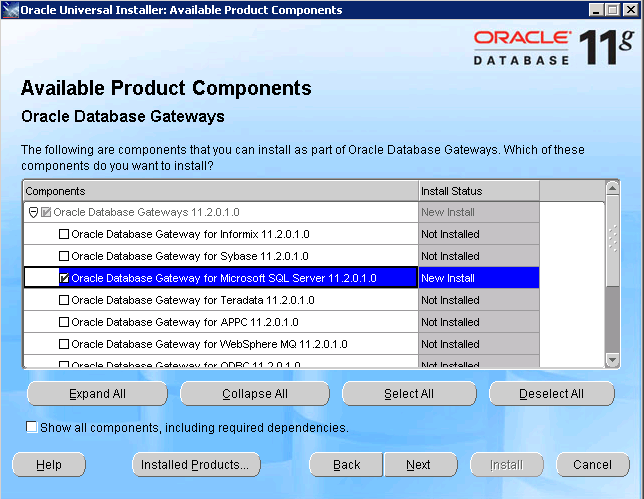Click the Expand All button
Screen dimensions: 644x499
tap(97, 393)
